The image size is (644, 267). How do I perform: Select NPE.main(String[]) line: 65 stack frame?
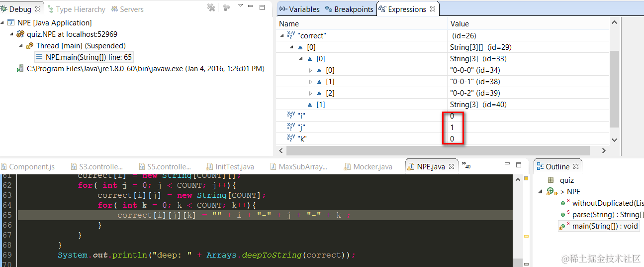pos(84,57)
